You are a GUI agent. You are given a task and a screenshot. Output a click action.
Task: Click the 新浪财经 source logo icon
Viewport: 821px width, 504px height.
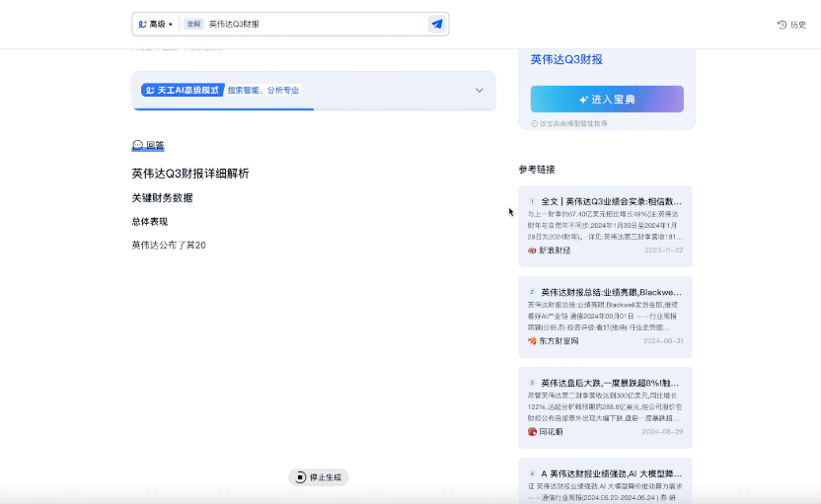tap(532, 251)
